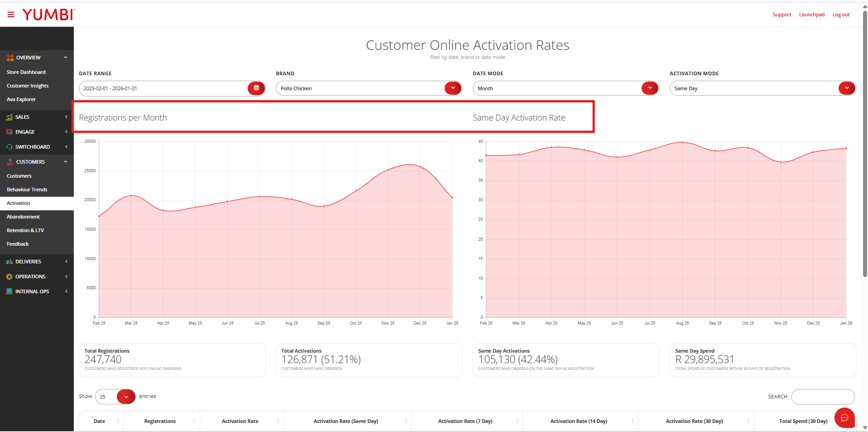Click the Internal Ops icon
This screenshot has height=432, width=868.
[9, 292]
